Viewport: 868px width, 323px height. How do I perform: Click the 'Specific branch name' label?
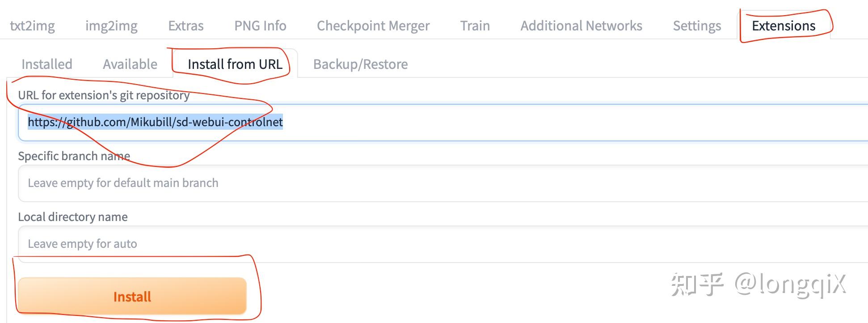tap(74, 156)
